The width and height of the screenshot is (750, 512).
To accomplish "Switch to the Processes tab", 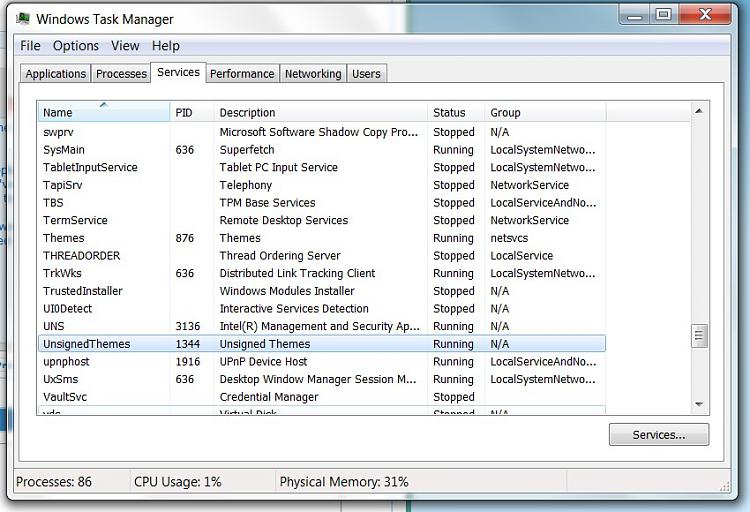I will coord(121,74).
